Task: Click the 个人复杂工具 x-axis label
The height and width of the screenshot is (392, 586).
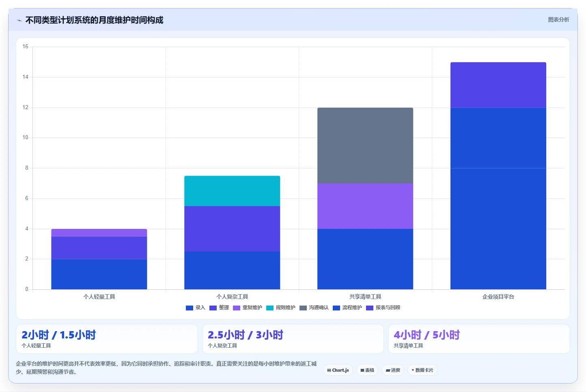Action: [x=232, y=297]
